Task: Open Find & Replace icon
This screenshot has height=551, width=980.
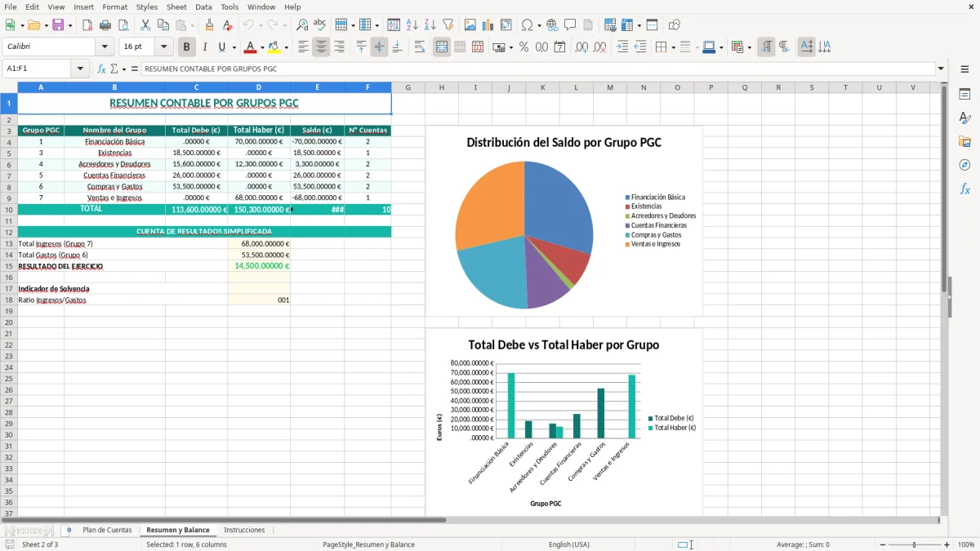Action: 302,25
